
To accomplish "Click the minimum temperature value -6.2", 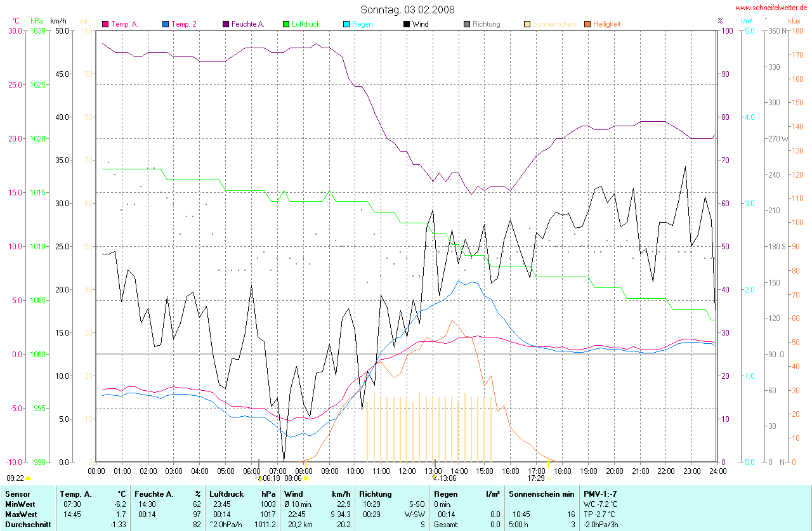I will 120,503.
